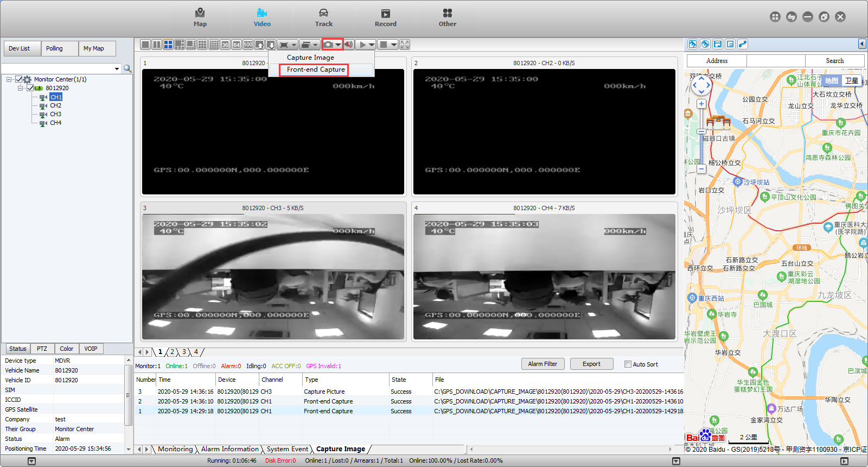Select the 36-window video layout
Image resolution: width=868 pixels, height=467 pixels.
click(225, 45)
